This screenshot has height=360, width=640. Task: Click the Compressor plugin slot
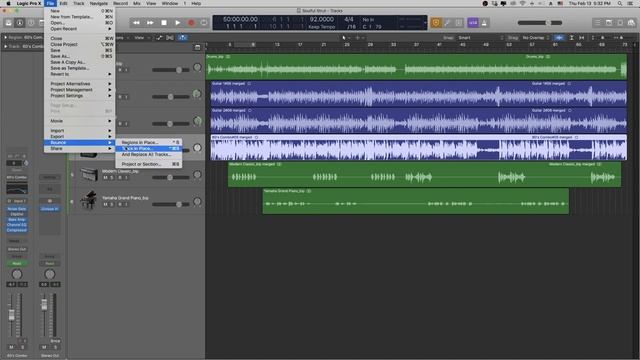(17, 230)
